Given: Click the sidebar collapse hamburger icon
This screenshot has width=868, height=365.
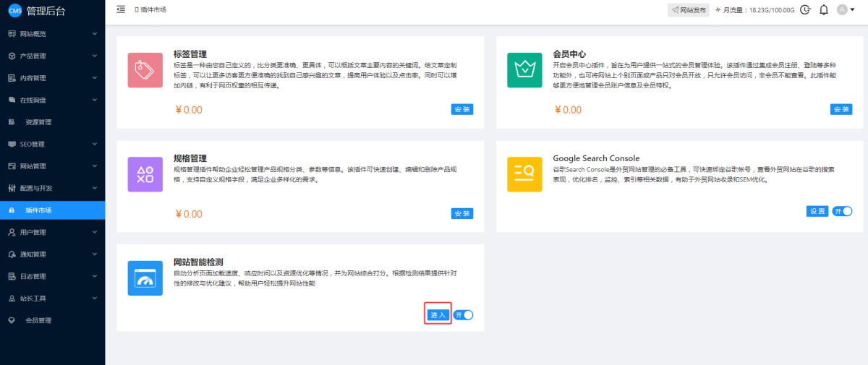Looking at the screenshot, I should [x=121, y=9].
